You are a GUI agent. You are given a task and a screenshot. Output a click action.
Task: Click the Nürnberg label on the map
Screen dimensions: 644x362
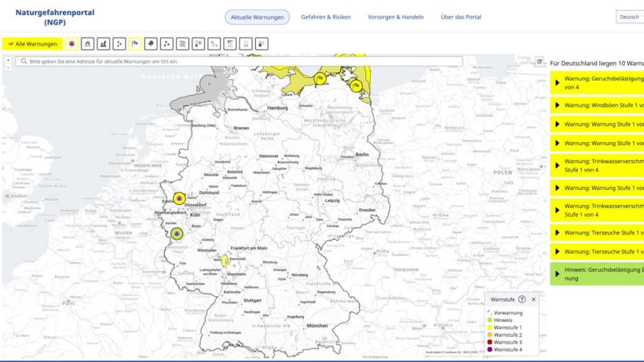tap(299, 275)
